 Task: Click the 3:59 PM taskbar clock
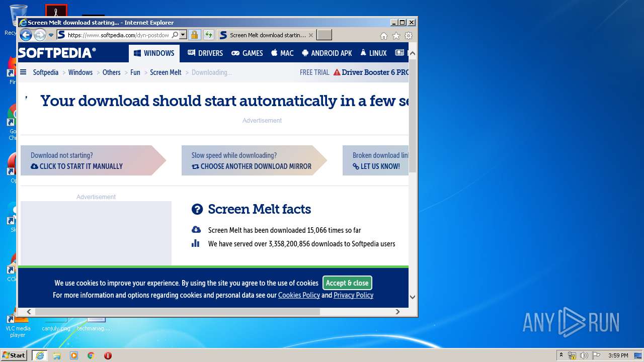click(x=618, y=355)
